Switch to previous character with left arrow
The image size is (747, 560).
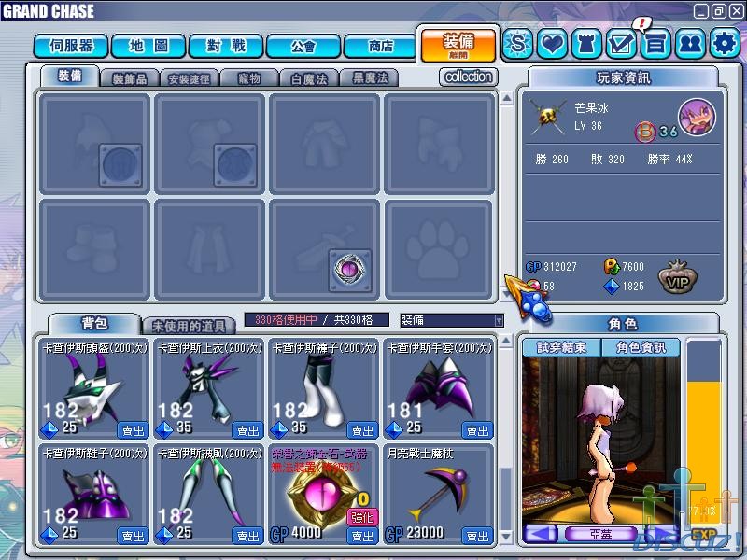pyautogui.click(x=541, y=534)
